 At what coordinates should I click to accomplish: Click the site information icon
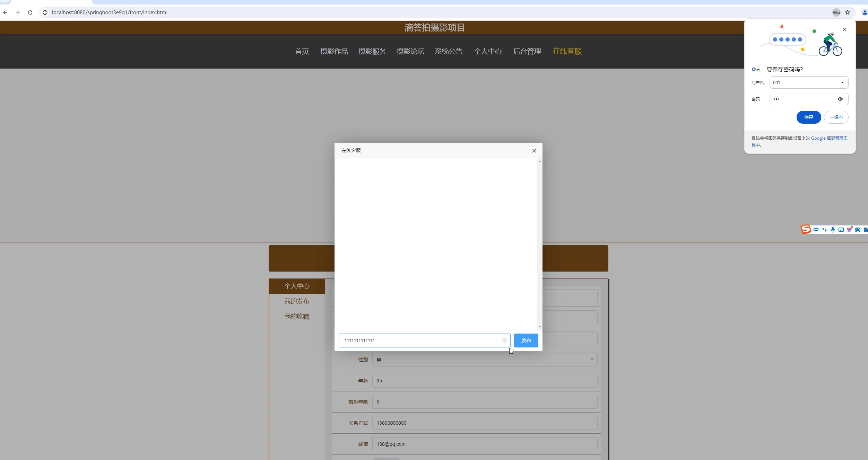click(45, 12)
